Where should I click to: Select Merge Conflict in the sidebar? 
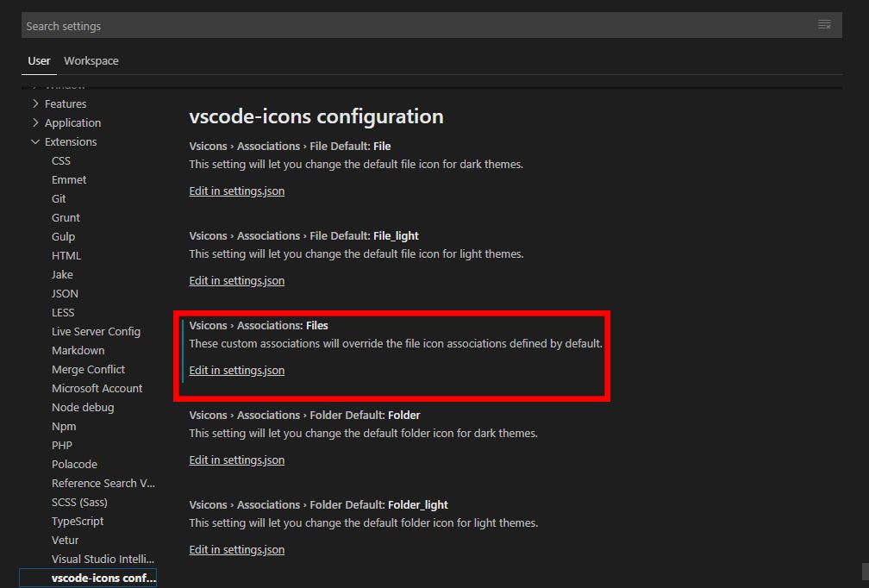[88, 369]
